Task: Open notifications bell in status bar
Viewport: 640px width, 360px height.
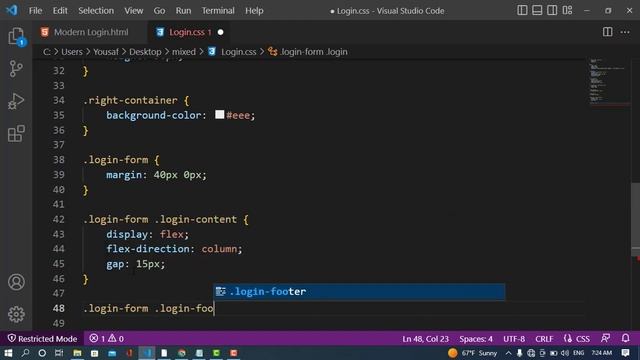Action: tap(625, 338)
